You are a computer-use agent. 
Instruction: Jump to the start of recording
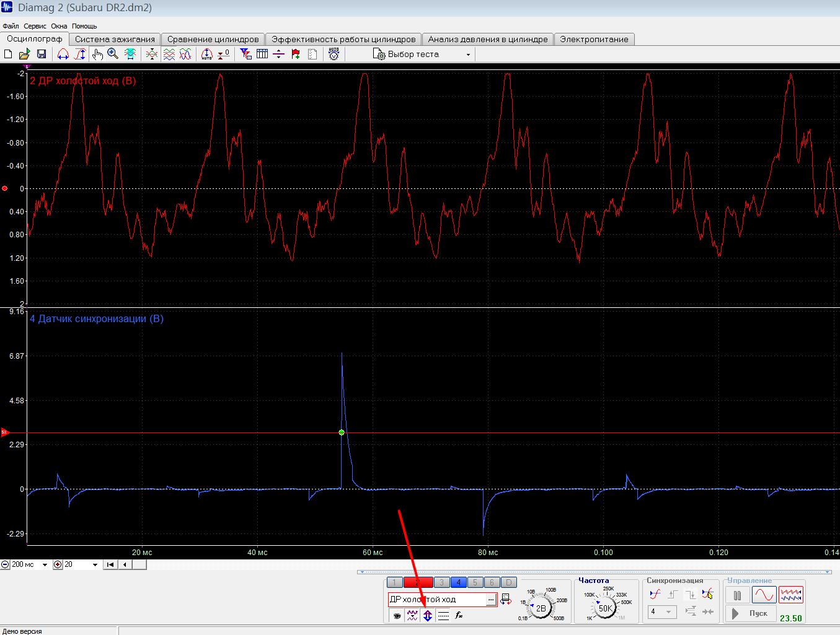pyautogui.click(x=110, y=564)
